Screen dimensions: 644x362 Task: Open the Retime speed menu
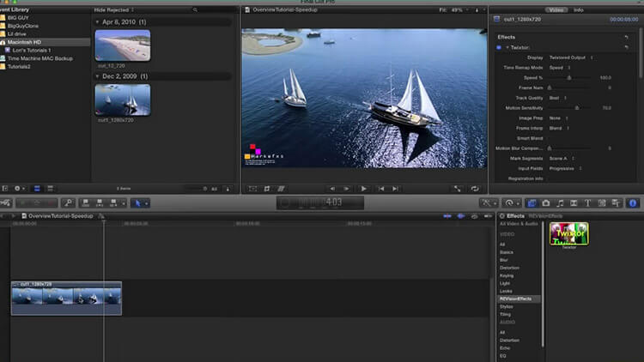tap(512, 202)
